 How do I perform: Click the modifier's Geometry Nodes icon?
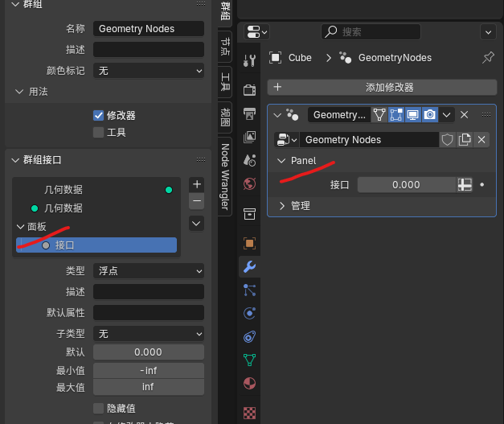tap(292, 114)
